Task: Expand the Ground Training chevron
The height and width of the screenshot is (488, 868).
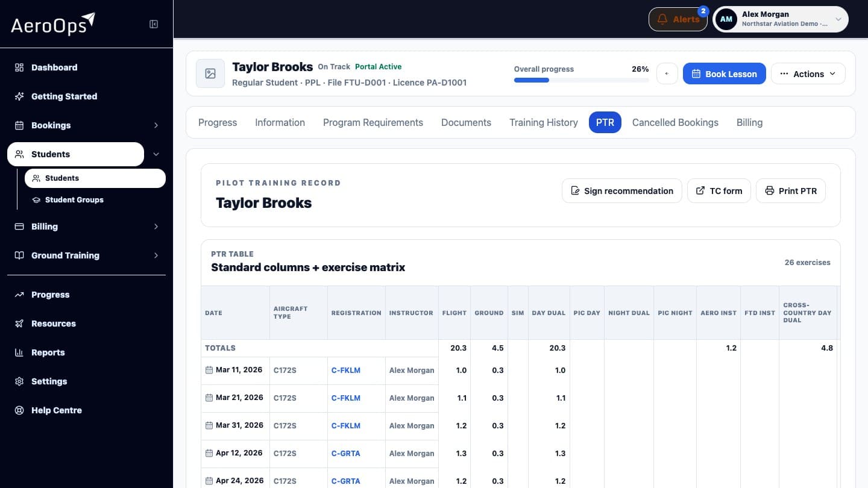Action: 156,255
